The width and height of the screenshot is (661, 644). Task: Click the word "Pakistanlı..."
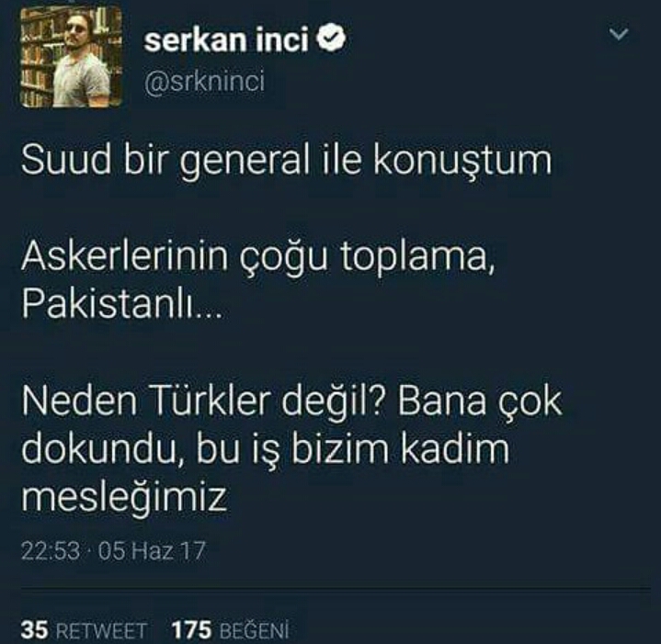tap(121, 304)
